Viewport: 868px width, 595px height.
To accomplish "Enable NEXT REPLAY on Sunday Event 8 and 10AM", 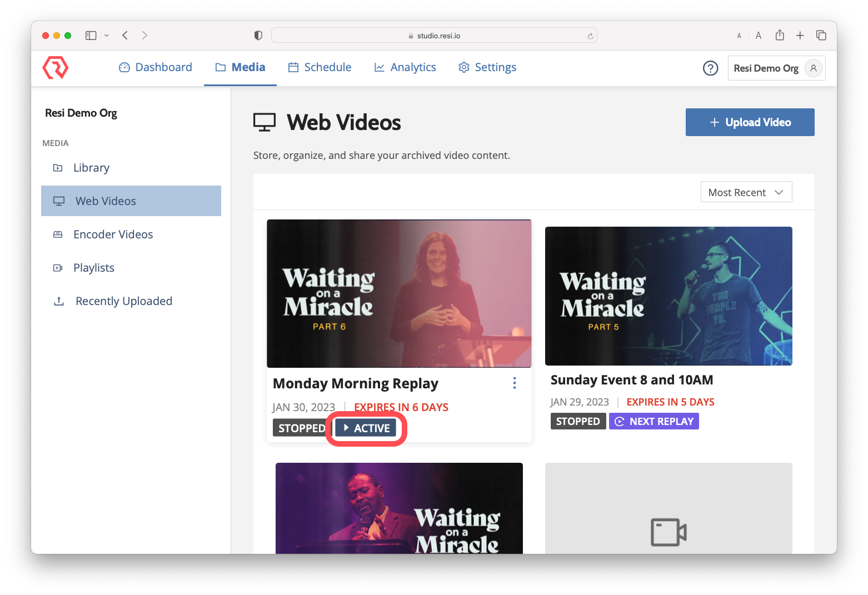I will click(654, 421).
